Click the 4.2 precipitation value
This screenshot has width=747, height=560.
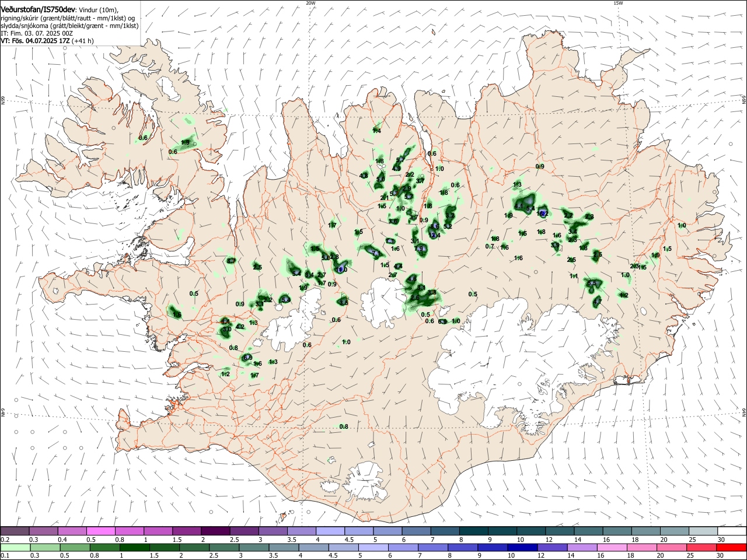pyautogui.click(x=240, y=327)
